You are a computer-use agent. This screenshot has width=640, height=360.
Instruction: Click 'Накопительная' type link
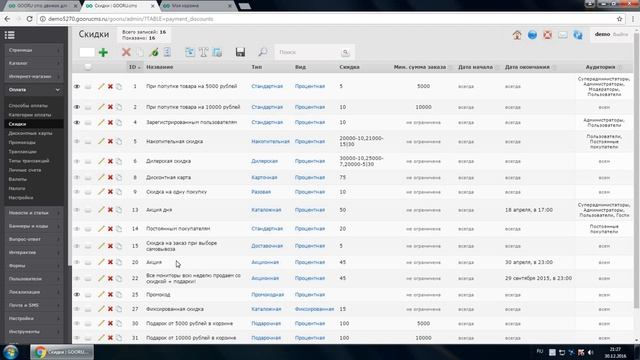coord(270,142)
